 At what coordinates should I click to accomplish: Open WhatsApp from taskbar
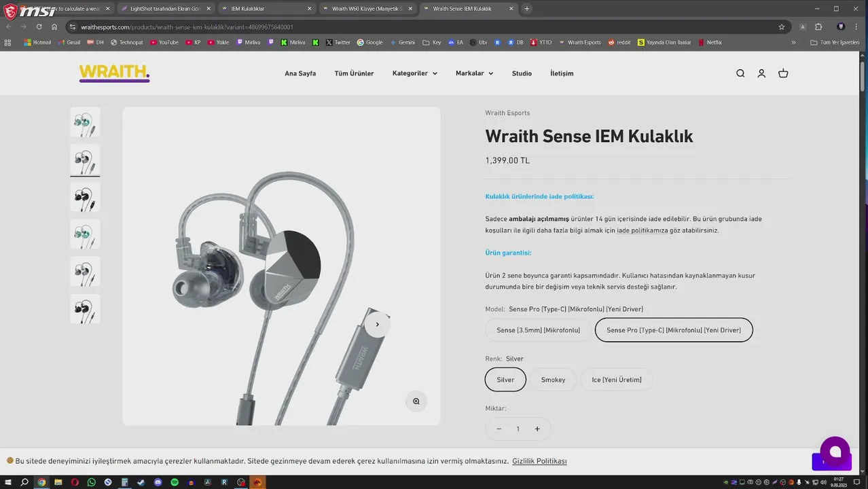tap(92, 483)
